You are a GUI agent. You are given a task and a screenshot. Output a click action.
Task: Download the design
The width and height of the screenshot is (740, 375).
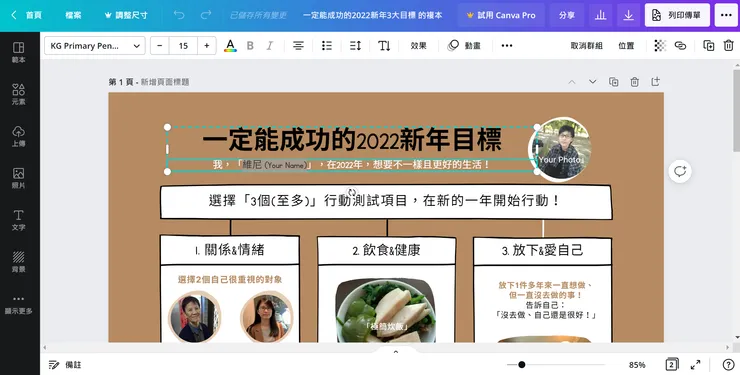tap(628, 15)
